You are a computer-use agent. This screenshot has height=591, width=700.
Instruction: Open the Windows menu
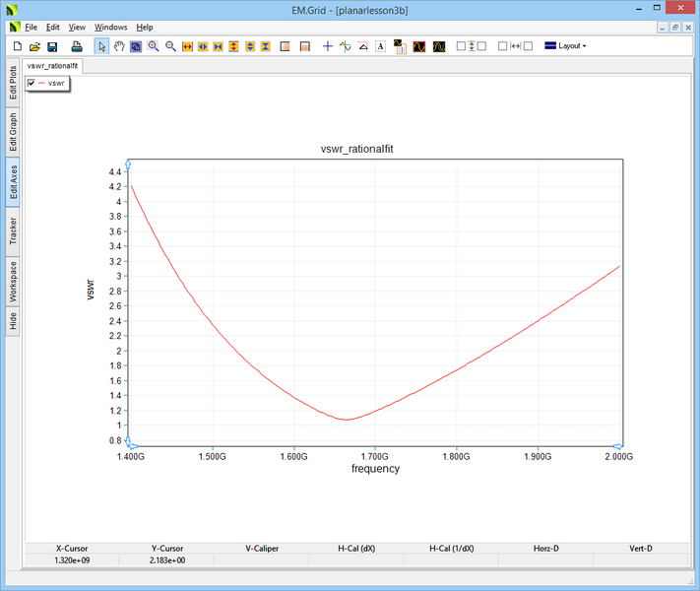[110, 28]
